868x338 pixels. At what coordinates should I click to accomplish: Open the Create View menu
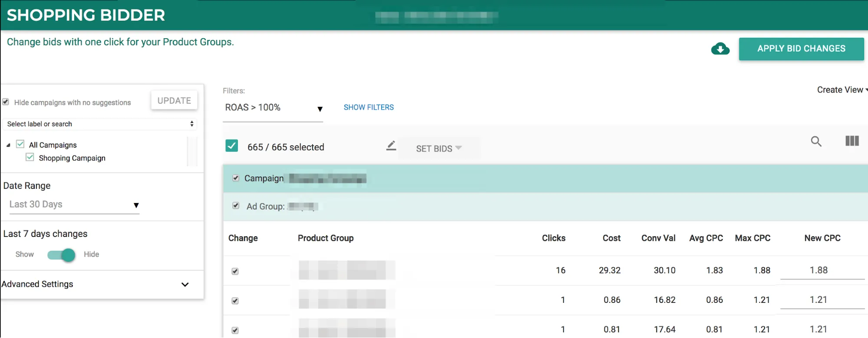[x=841, y=90]
